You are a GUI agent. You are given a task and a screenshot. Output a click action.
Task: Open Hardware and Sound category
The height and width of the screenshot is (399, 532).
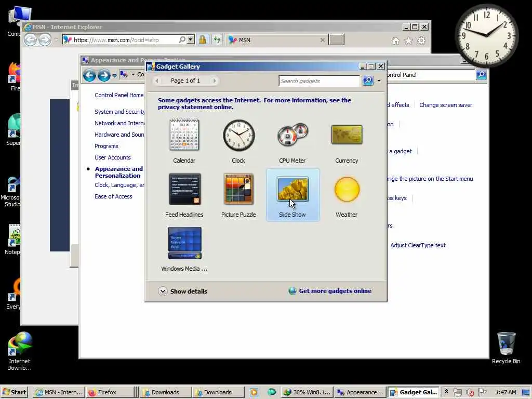(x=119, y=135)
